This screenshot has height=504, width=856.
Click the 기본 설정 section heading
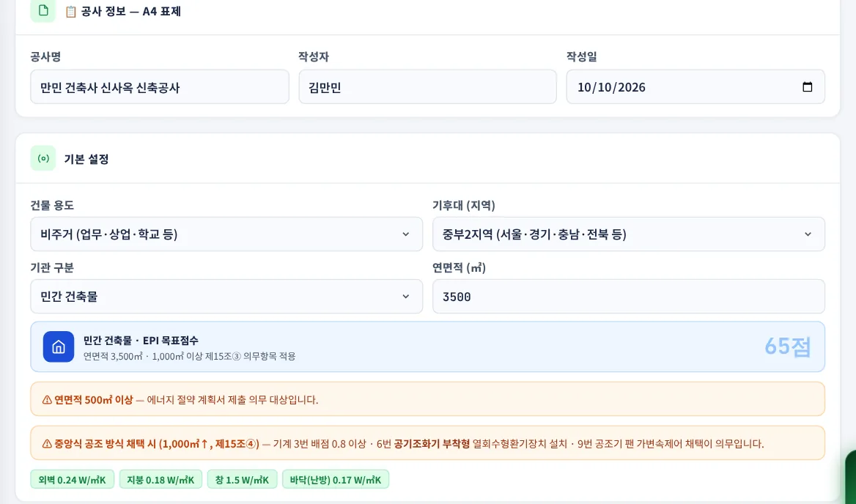click(86, 159)
